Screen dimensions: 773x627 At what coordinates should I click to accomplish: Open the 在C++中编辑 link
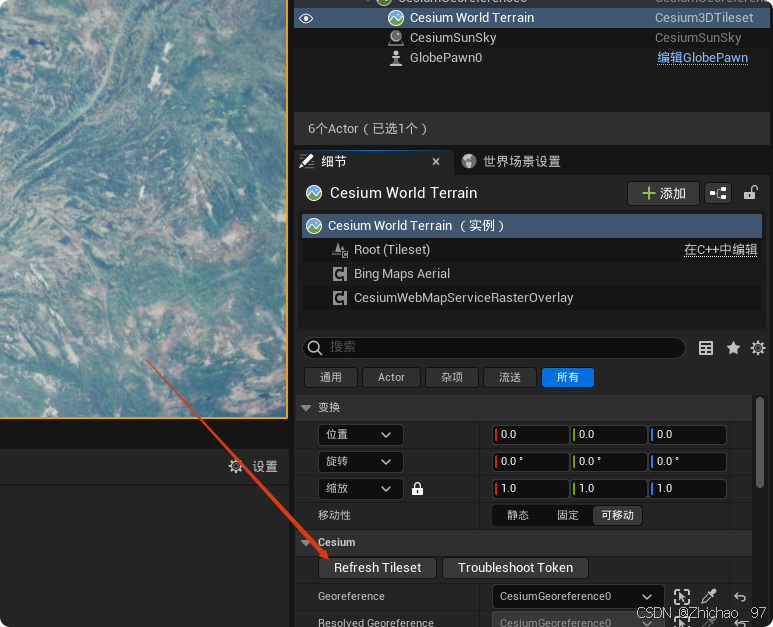coord(720,250)
